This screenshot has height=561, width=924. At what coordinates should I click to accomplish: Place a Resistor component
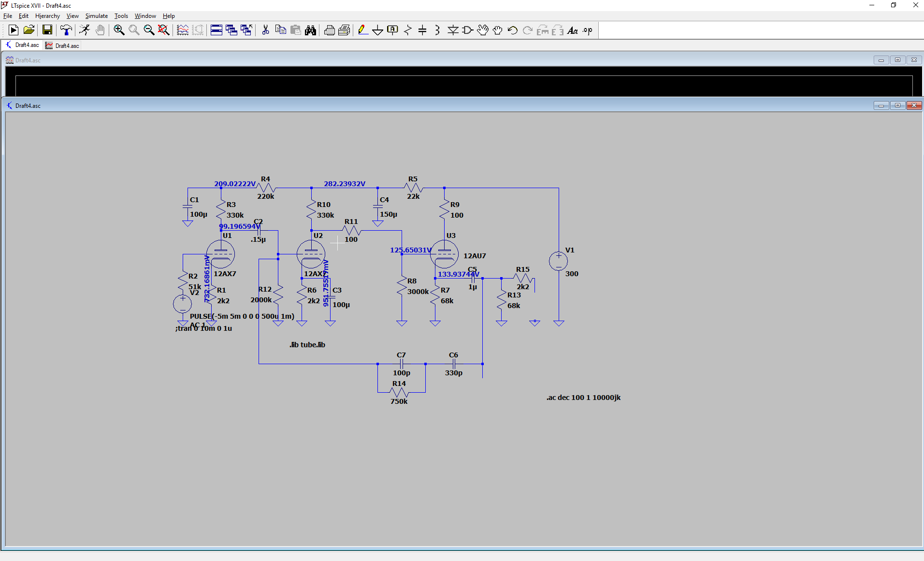coord(408,30)
